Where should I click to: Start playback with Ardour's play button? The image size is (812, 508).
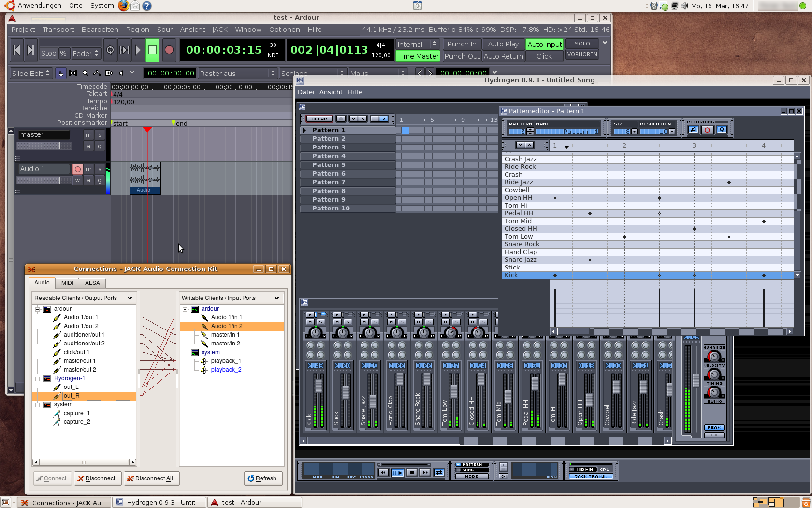[x=138, y=50]
